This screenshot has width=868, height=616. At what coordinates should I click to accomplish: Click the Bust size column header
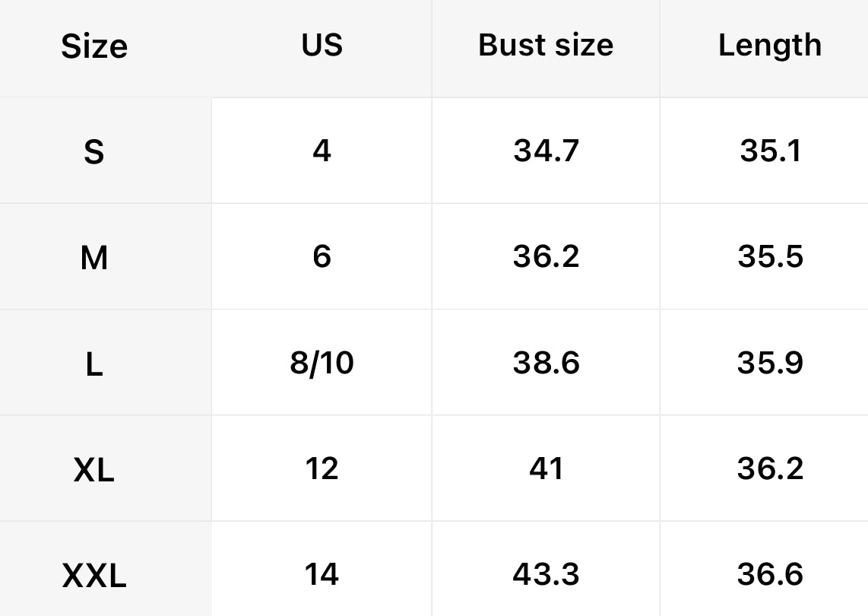[546, 46]
